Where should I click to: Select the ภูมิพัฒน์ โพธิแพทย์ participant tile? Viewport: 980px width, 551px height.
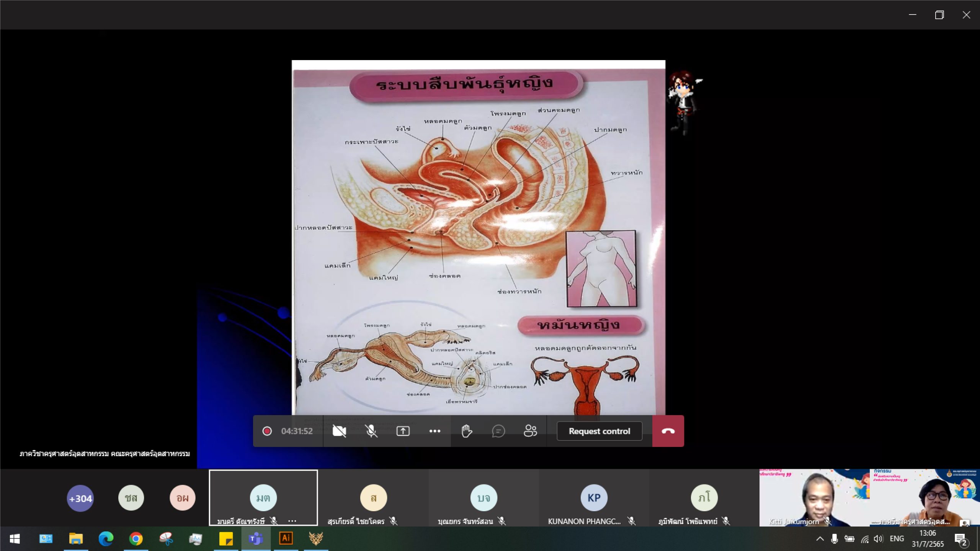tap(704, 498)
